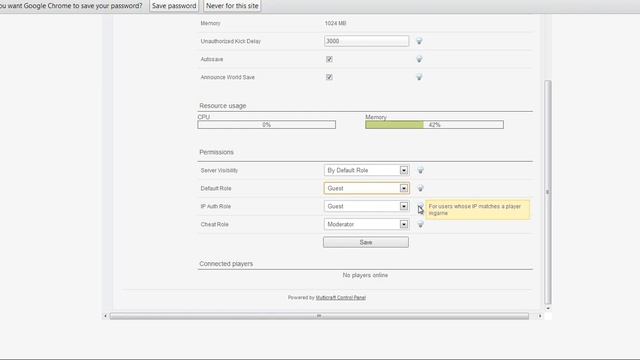Open the Cheat Role dropdown
This screenshot has height=360, width=640.
coord(366,224)
